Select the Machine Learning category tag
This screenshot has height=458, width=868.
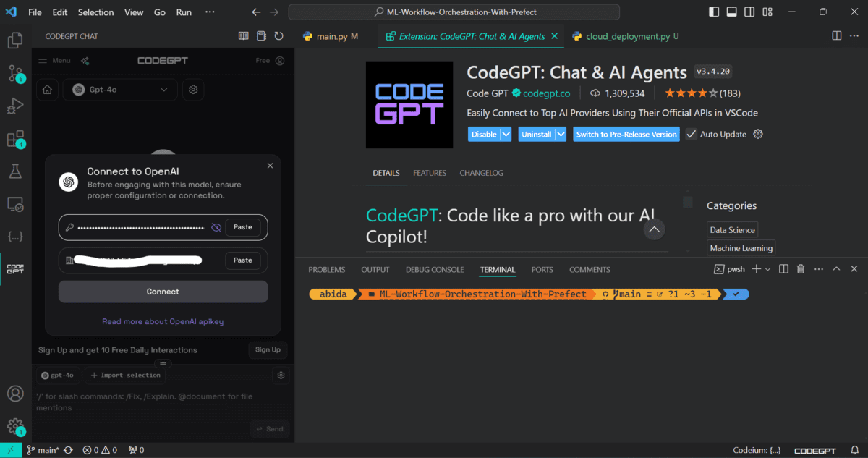tap(741, 248)
